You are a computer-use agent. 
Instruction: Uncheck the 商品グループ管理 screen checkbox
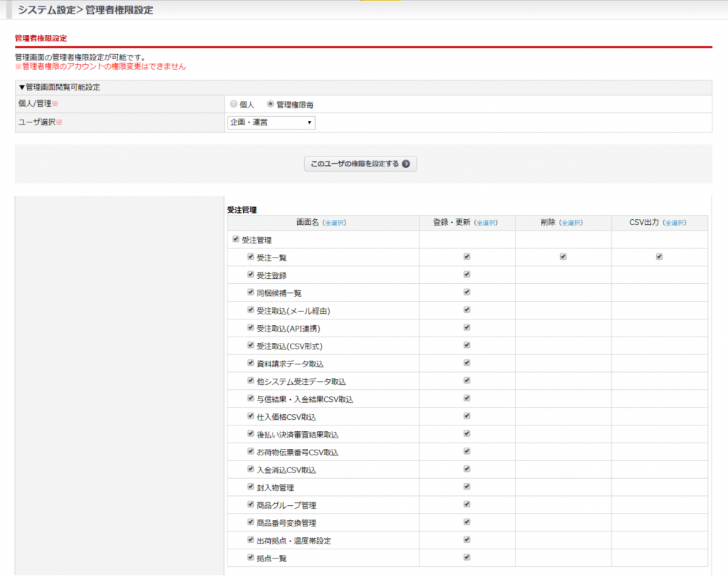click(x=251, y=504)
